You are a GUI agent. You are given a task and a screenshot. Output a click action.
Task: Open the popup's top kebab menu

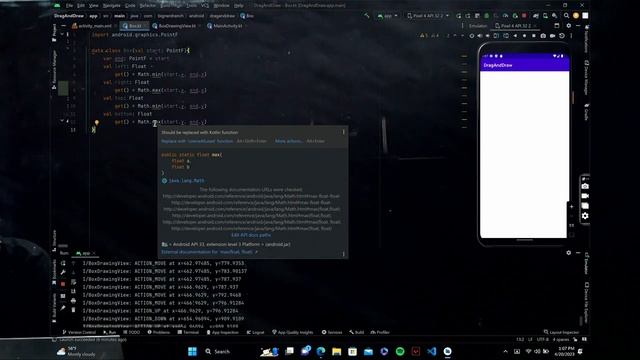pyautogui.click(x=343, y=132)
